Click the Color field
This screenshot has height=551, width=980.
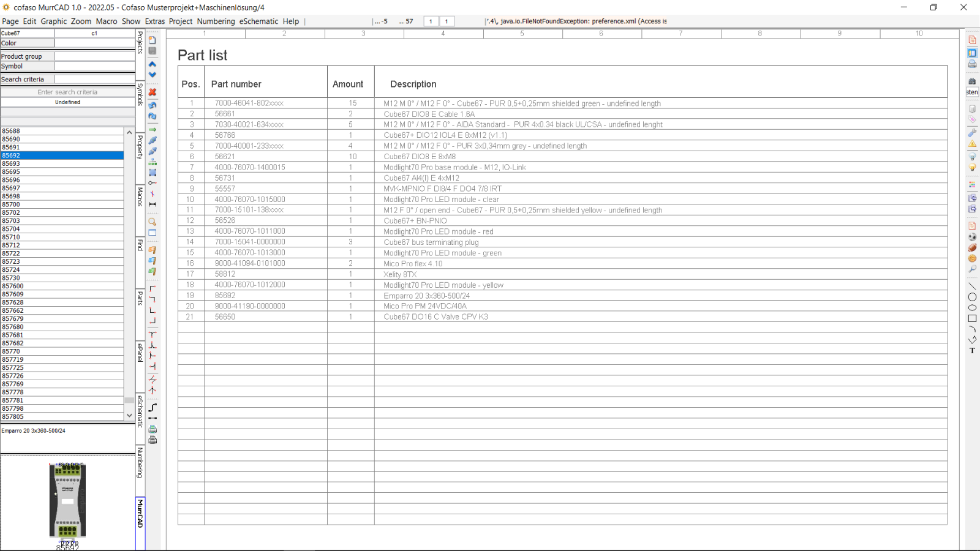pyautogui.click(x=95, y=43)
